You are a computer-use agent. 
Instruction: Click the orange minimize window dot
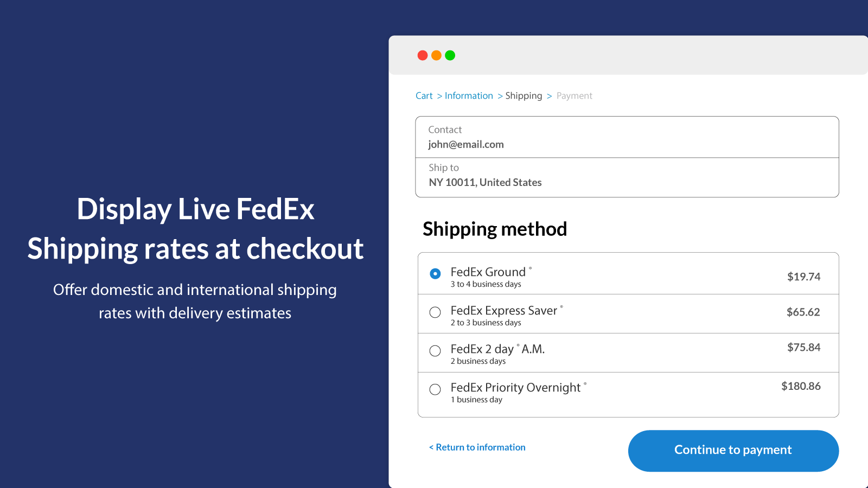point(436,55)
